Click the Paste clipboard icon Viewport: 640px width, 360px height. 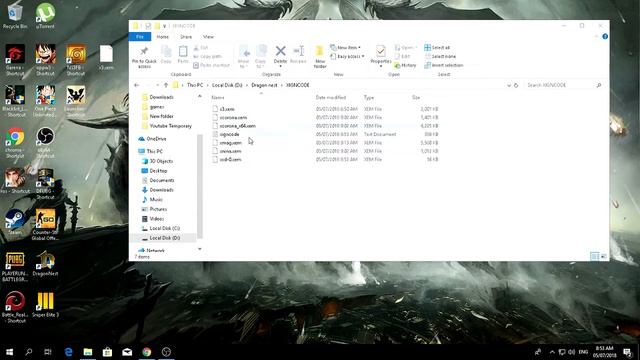click(x=183, y=51)
